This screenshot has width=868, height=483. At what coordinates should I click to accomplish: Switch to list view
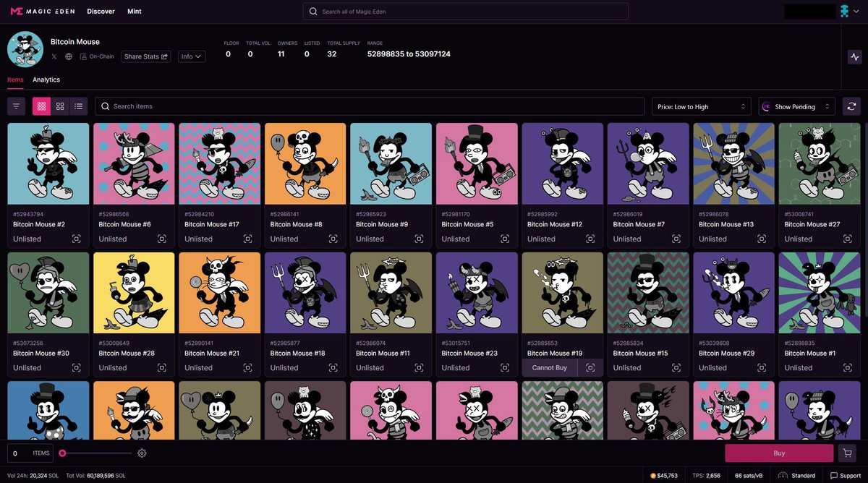79,106
